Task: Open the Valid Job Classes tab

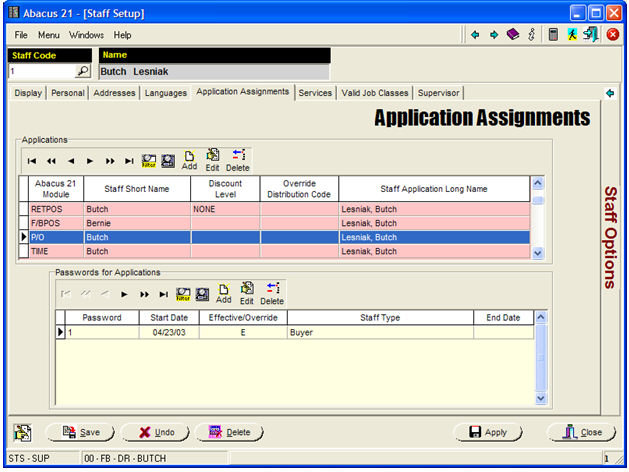Action: 374,93
